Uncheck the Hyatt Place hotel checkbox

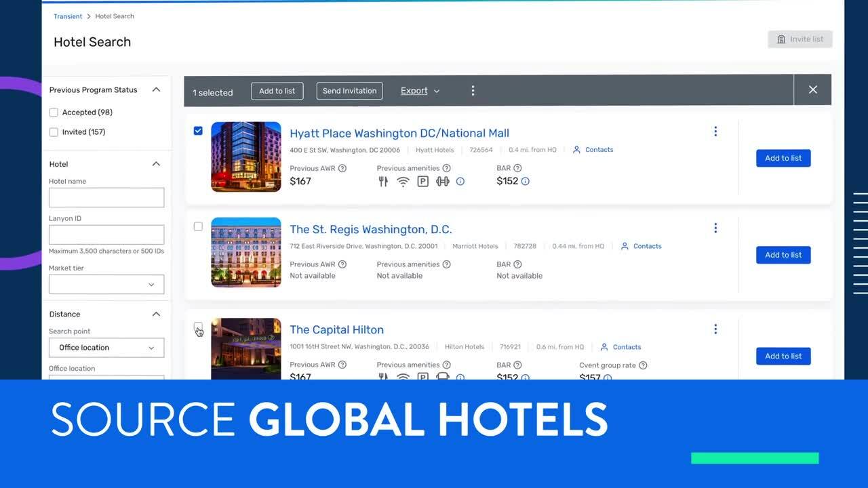point(198,131)
